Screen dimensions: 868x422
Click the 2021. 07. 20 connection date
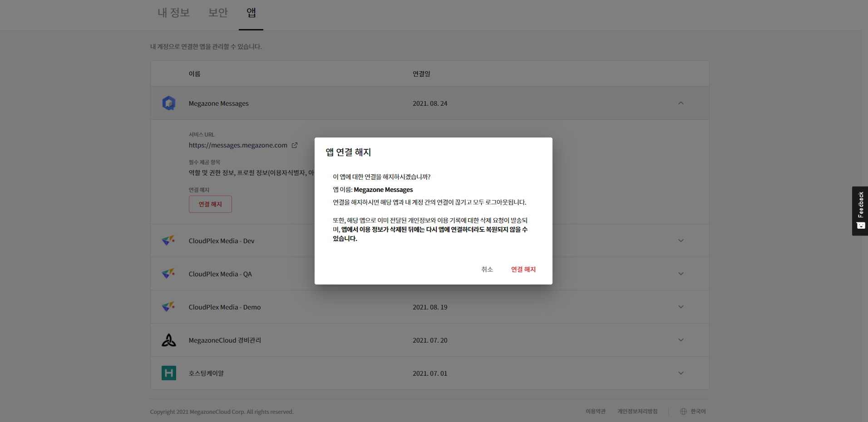click(x=430, y=340)
